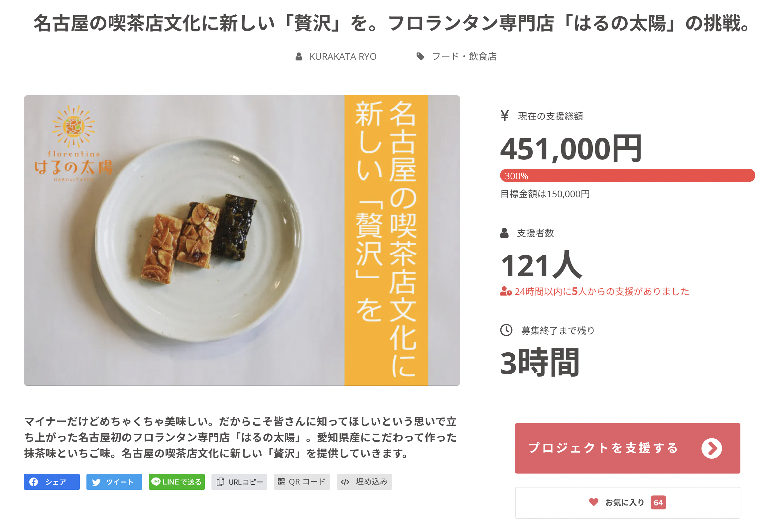Click the arrow circle on support button

coord(711,448)
